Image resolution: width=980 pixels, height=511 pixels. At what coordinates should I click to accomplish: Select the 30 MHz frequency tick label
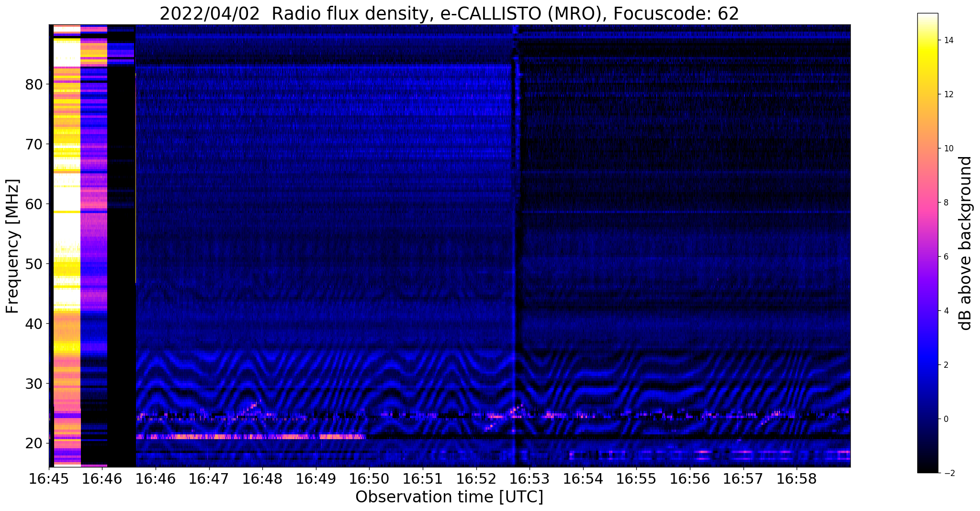34,384
